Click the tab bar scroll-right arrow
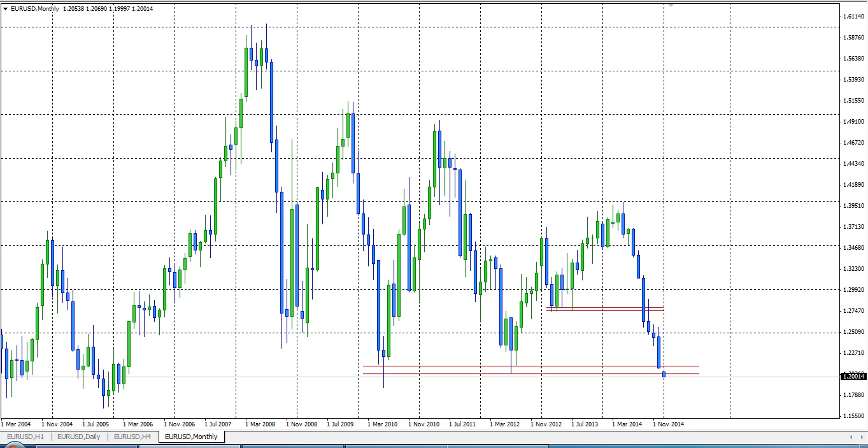This screenshot has width=868, height=448. [861, 437]
